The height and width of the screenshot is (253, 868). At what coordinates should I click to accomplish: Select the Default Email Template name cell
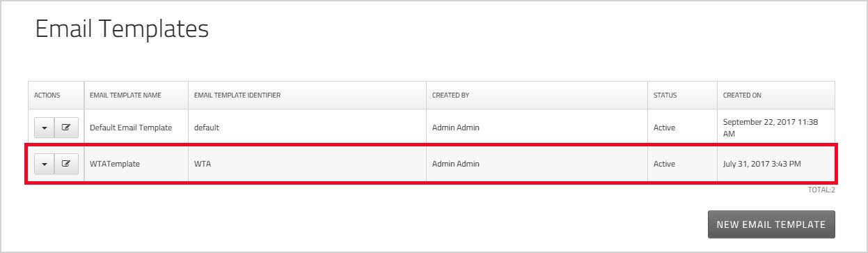131,128
